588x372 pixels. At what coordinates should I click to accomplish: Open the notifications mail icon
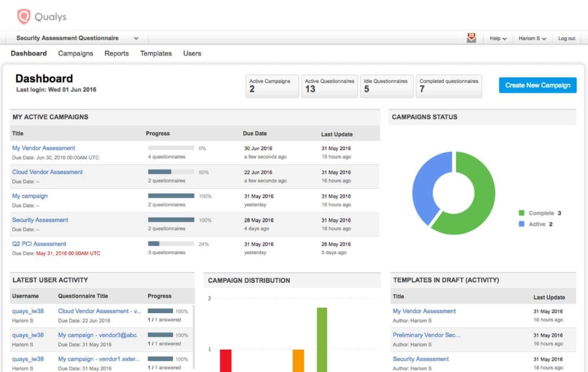pos(472,38)
